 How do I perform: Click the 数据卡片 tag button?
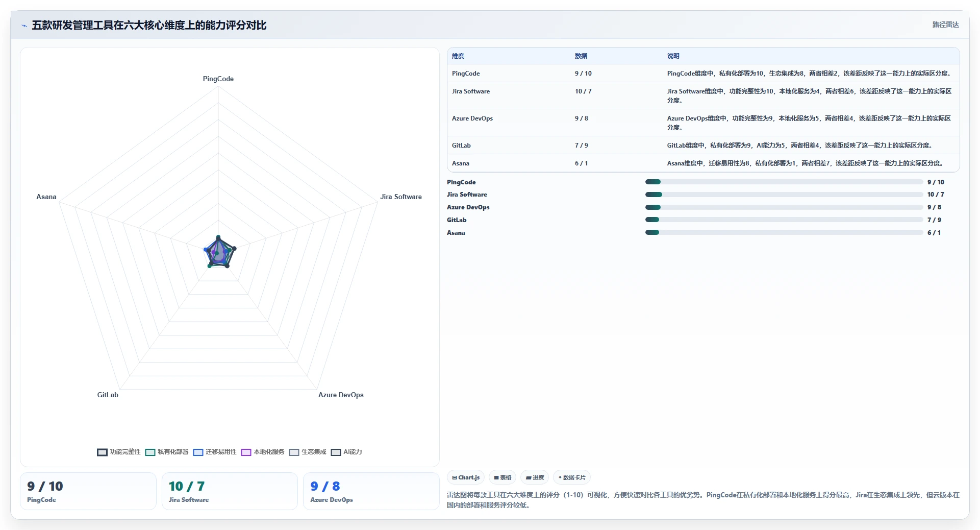[571, 478]
